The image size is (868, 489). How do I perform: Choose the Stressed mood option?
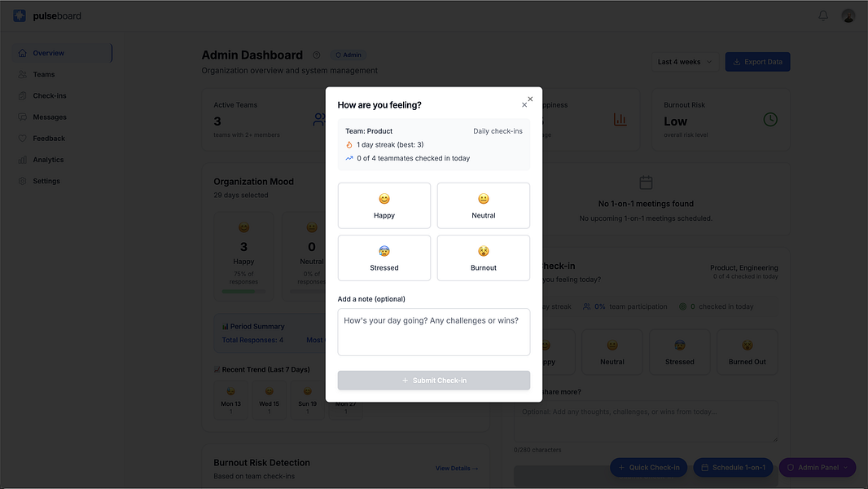pyautogui.click(x=384, y=258)
